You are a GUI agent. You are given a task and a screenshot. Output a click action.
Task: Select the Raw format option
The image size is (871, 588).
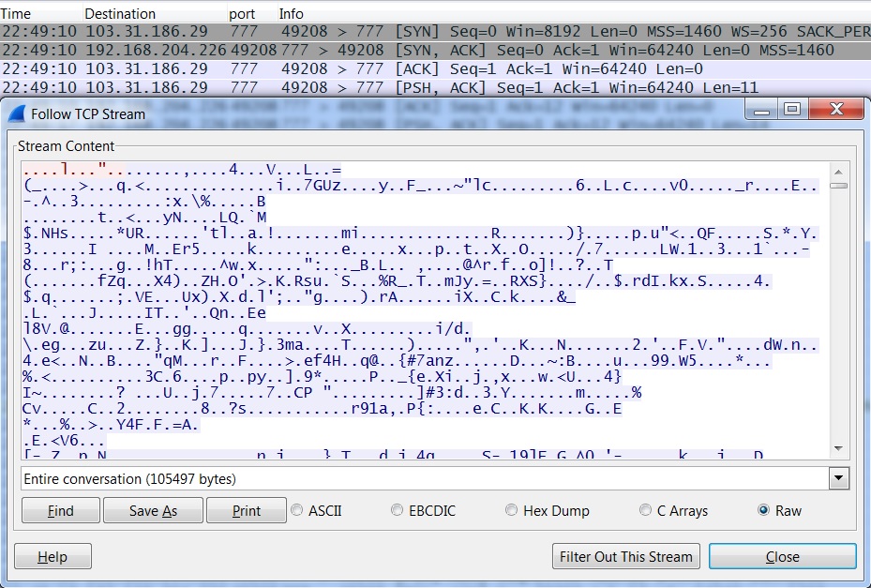[763, 511]
